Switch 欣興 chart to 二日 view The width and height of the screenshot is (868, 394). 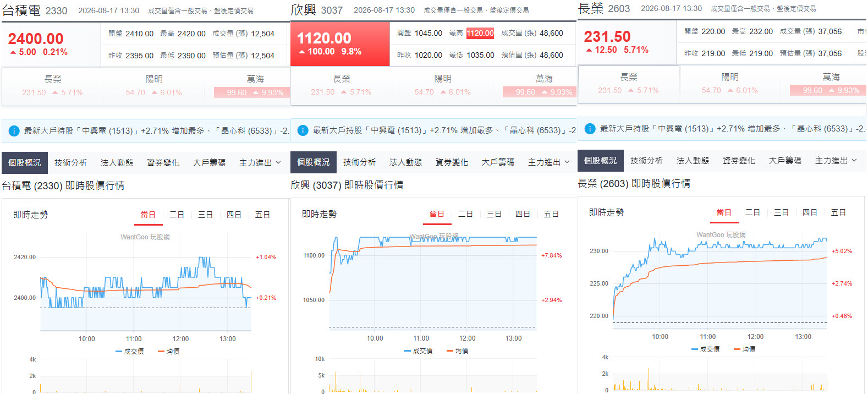[x=466, y=214]
